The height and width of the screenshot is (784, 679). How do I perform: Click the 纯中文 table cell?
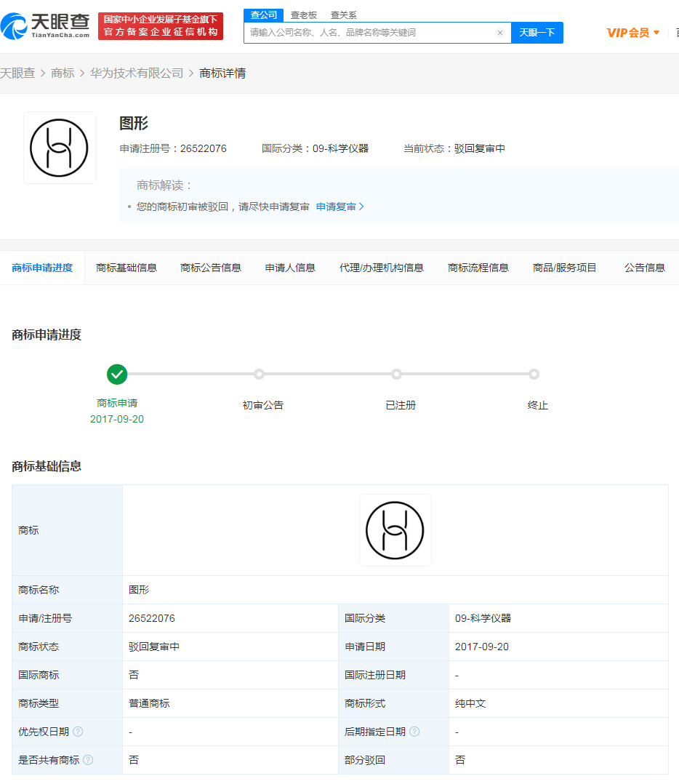click(558, 703)
